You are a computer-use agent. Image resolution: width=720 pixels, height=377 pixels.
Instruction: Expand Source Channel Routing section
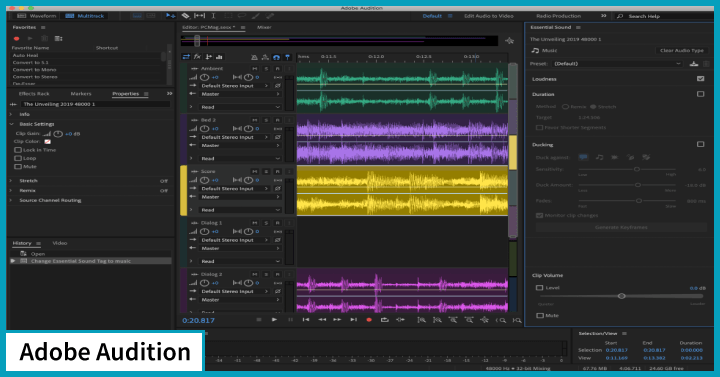pos(12,200)
